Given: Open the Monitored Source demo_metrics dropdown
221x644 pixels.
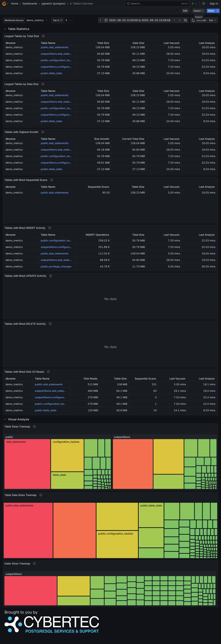Looking at the screenshot, I should tap(37, 20).
